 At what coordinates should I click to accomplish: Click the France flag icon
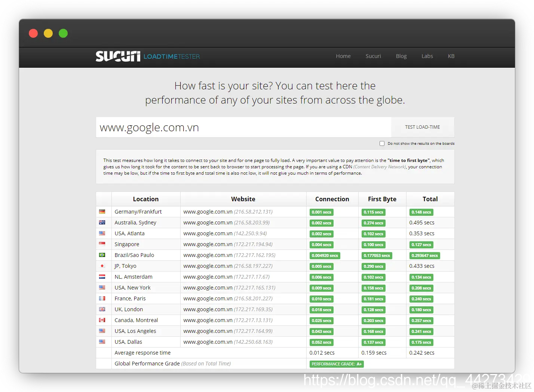[102, 298]
